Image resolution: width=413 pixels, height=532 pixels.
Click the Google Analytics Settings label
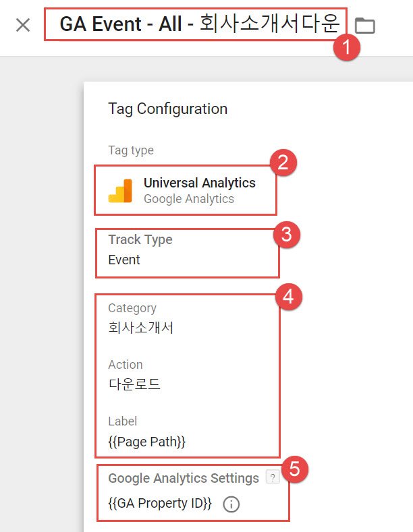tap(184, 478)
